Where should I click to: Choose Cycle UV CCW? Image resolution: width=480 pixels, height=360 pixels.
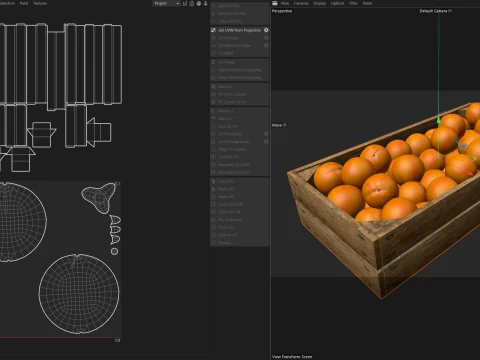[x=240, y=204]
